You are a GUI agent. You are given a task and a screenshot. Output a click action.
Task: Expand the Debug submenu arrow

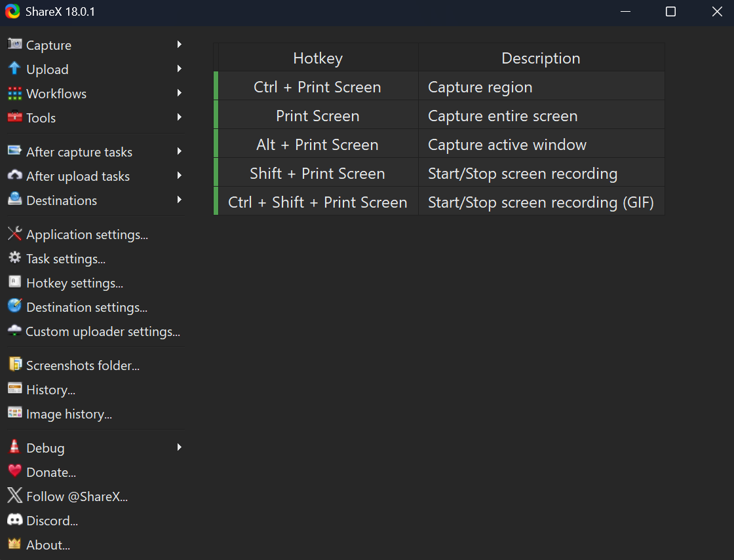179,447
